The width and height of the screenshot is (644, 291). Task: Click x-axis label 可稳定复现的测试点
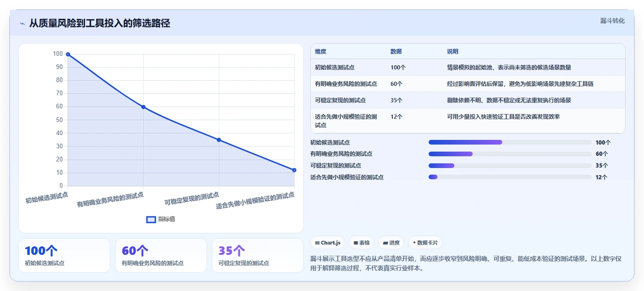tap(192, 199)
